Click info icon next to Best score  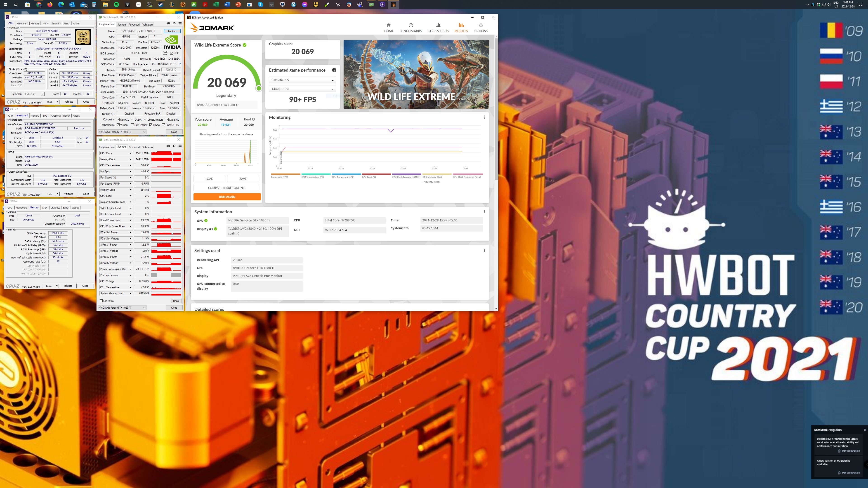[x=253, y=119]
